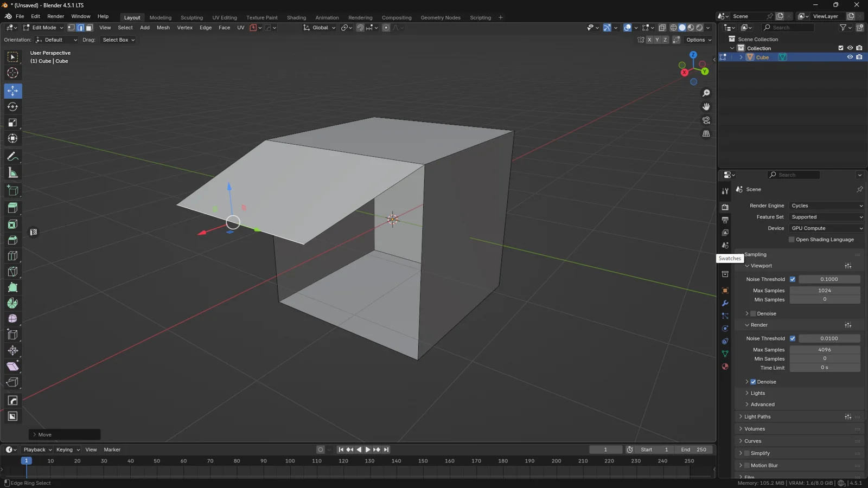Screen dimensions: 868x488
Task: Toggle the camera view icon
Action: click(706, 120)
